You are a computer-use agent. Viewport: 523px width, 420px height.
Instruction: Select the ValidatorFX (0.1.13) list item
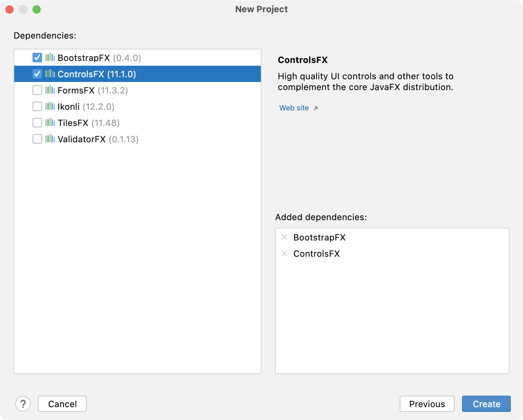tap(138, 139)
